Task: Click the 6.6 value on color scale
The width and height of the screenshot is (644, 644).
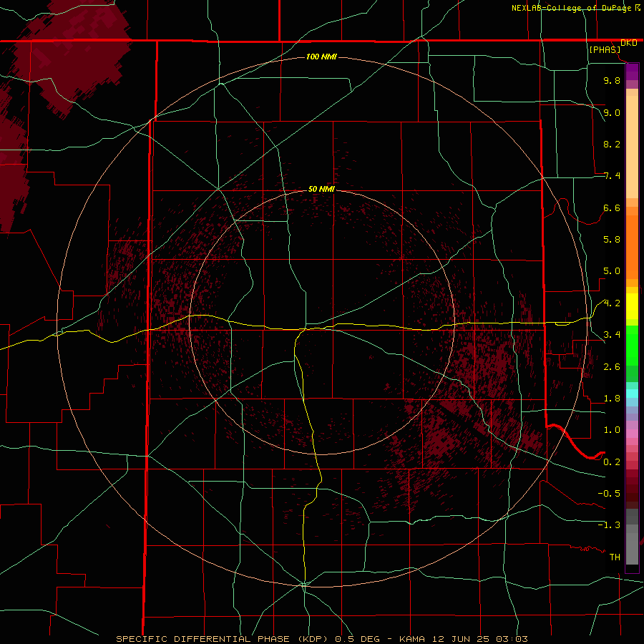Action: click(612, 208)
